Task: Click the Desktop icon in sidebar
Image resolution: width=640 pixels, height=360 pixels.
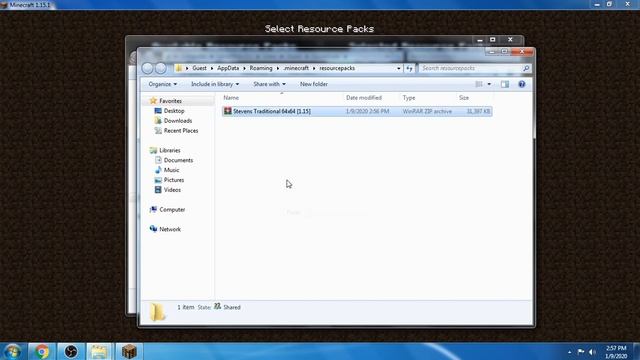Action: click(158, 111)
